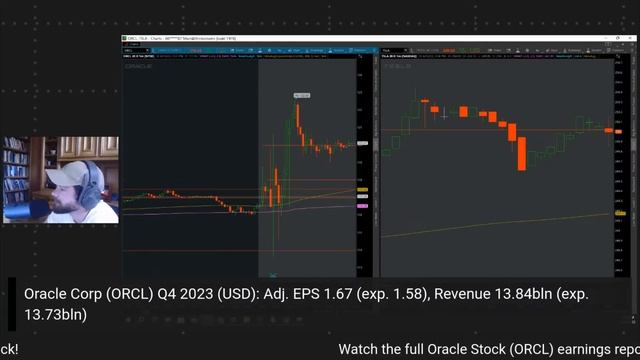Open Drawings menu on the ORCL chart
This screenshot has width=640, height=360.
pyautogui.click(x=314, y=50)
